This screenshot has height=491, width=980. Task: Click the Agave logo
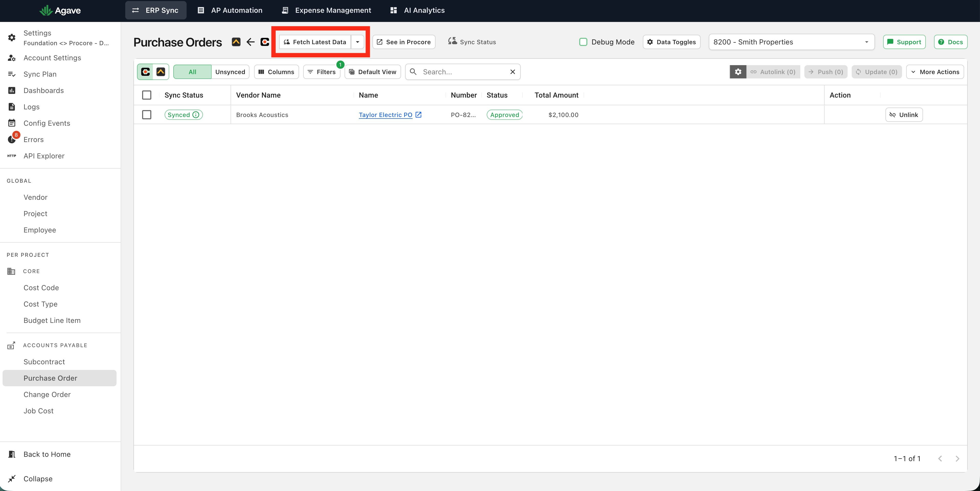pyautogui.click(x=60, y=10)
